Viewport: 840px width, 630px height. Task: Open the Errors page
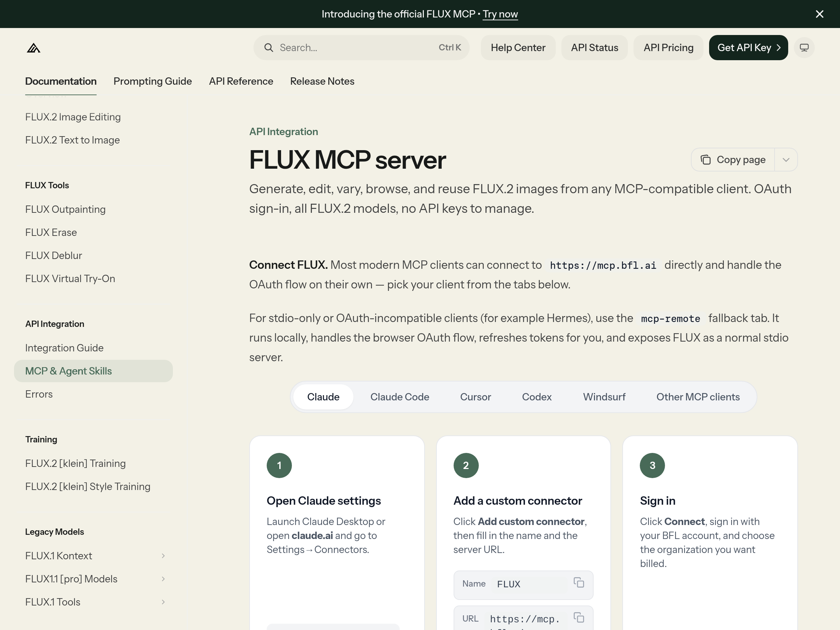click(39, 394)
